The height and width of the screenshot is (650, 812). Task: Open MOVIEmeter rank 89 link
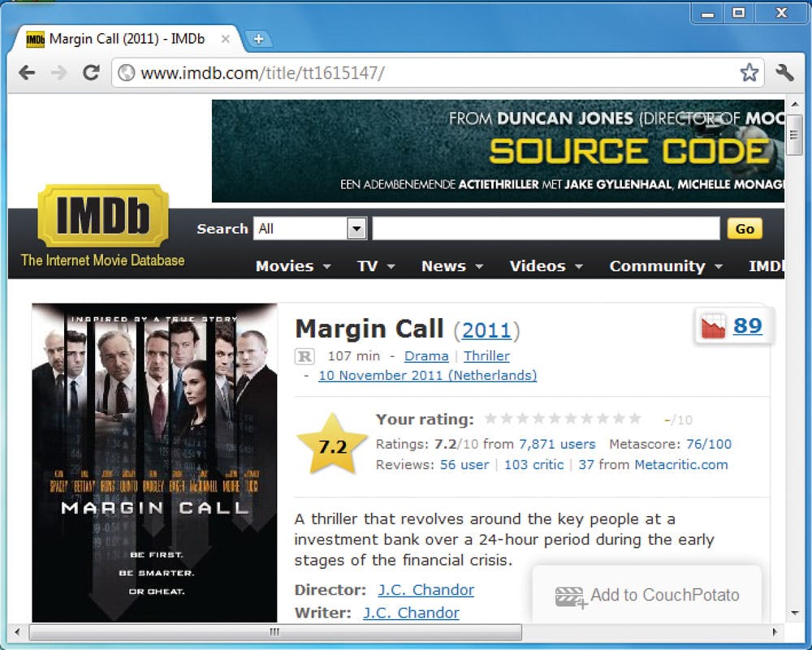tap(747, 325)
